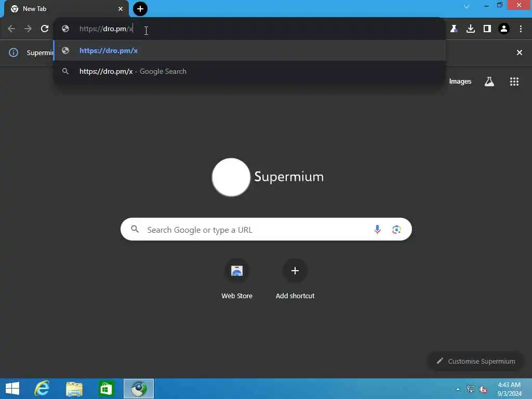Toggle the side panel icon
Viewport: 532px width, 399px height.
click(487, 29)
